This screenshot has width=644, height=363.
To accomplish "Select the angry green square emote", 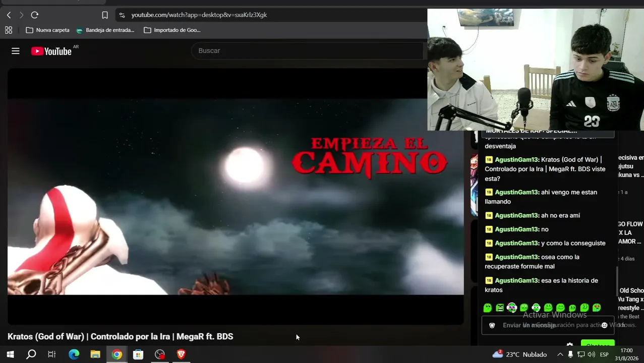I will [x=500, y=308].
